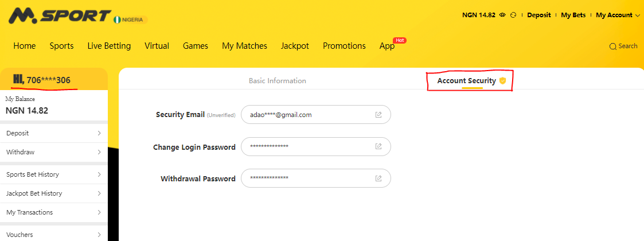Open the Live Betting menu

click(109, 46)
